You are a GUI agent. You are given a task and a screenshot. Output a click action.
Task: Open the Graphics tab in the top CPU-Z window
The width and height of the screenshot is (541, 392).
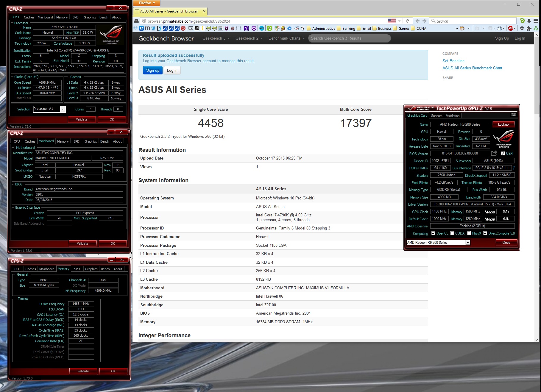point(90,17)
